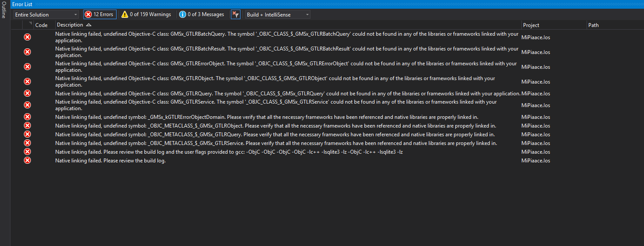
Task: Toggle the 12 Errors filter
Action: [100, 14]
